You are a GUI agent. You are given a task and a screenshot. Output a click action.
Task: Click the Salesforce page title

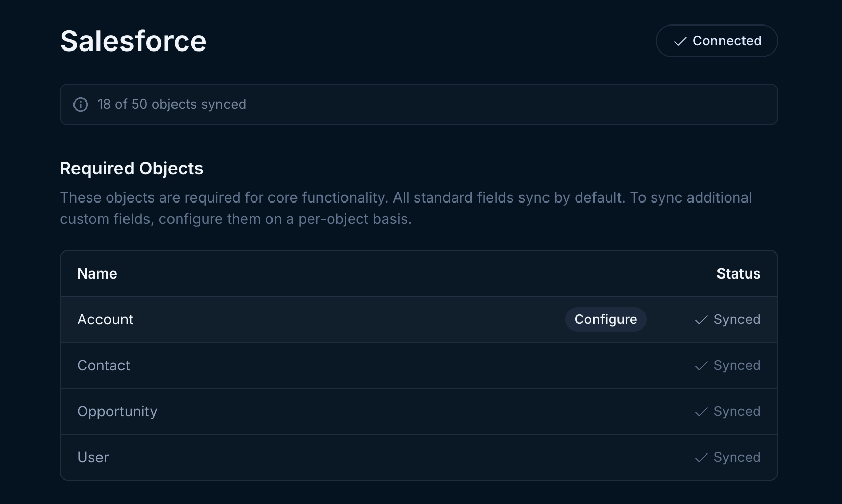[133, 41]
